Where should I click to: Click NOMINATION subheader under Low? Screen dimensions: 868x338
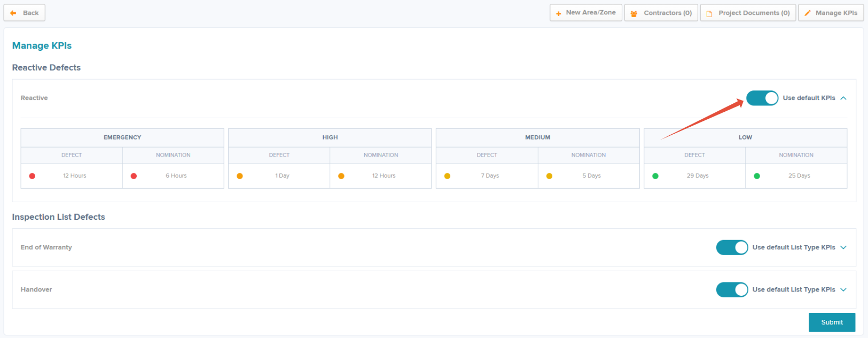click(796, 155)
